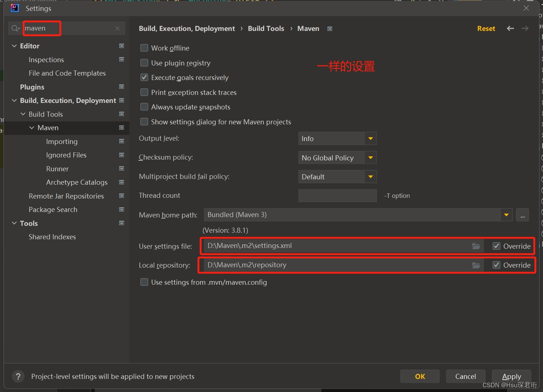Click project-level icon beside Package Search row

tap(122, 209)
